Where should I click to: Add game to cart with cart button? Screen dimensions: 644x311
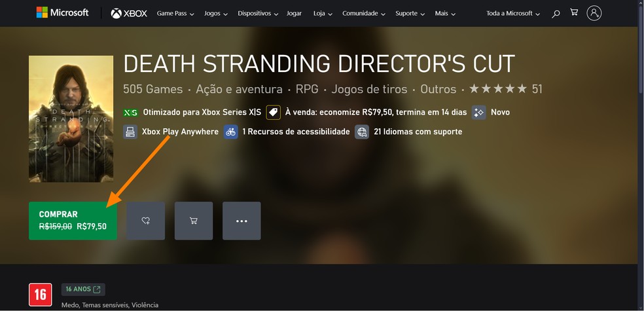click(194, 221)
